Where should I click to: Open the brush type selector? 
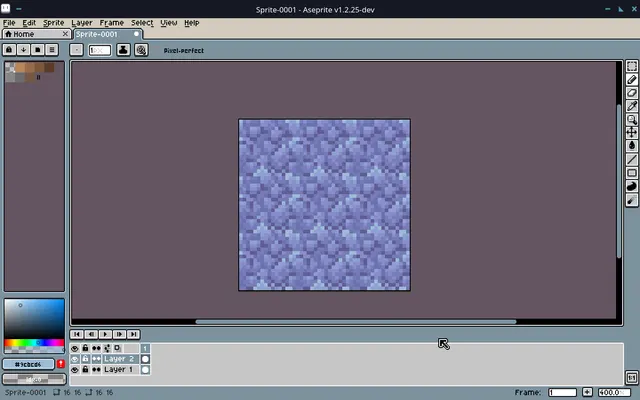pyautogui.click(x=76, y=50)
